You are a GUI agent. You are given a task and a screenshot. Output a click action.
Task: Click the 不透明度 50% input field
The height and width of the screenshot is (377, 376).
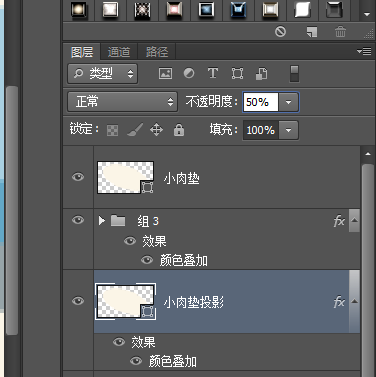coord(260,102)
